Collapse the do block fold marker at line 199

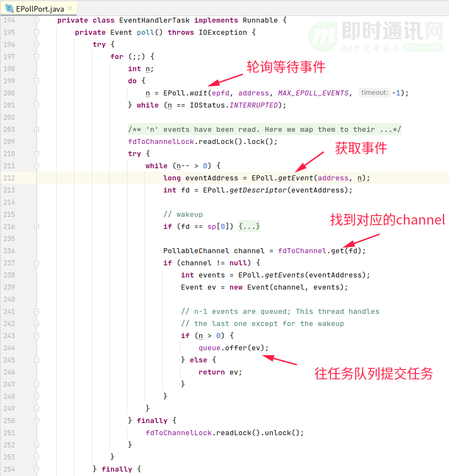point(37,81)
